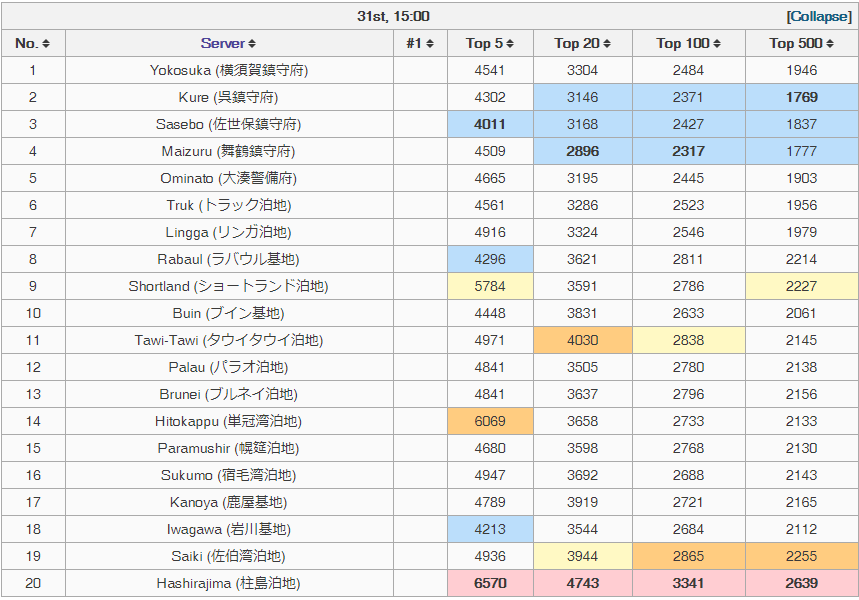Image resolution: width=859 pixels, height=600 pixels.
Task: Open the Server header link
Action: 222,43
